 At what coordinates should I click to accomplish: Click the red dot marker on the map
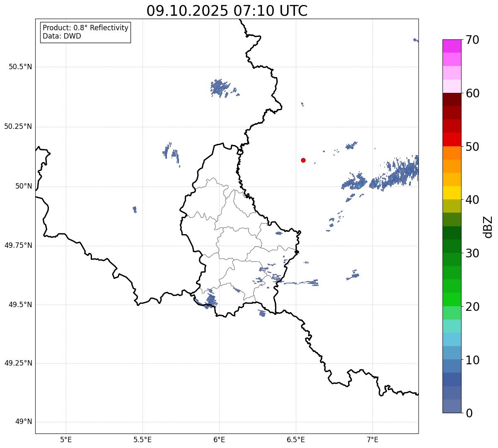click(303, 160)
